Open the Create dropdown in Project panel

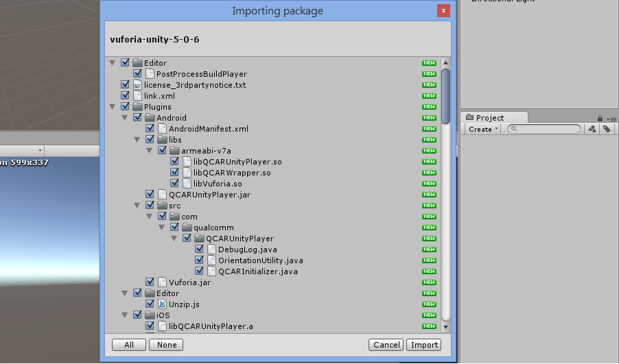point(482,129)
